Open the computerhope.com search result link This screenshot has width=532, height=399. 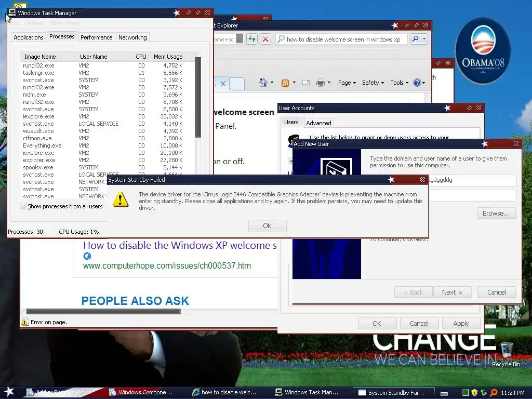(x=167, y=265)
